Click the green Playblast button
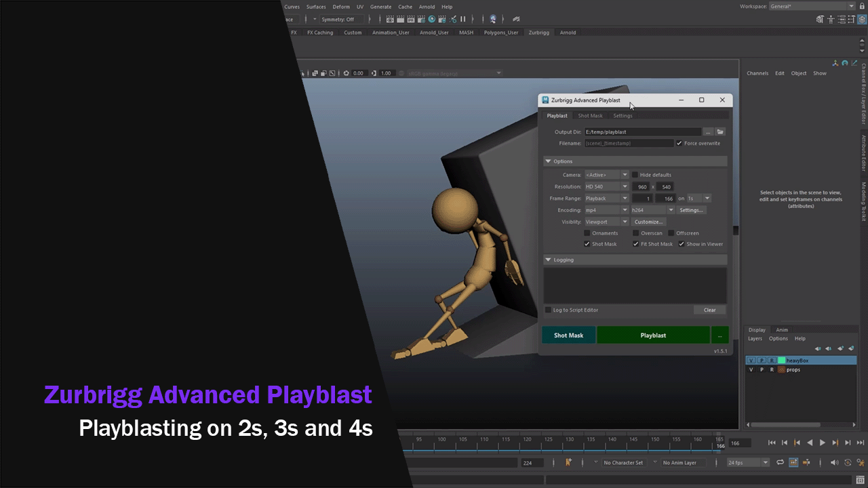 point(653,335)
